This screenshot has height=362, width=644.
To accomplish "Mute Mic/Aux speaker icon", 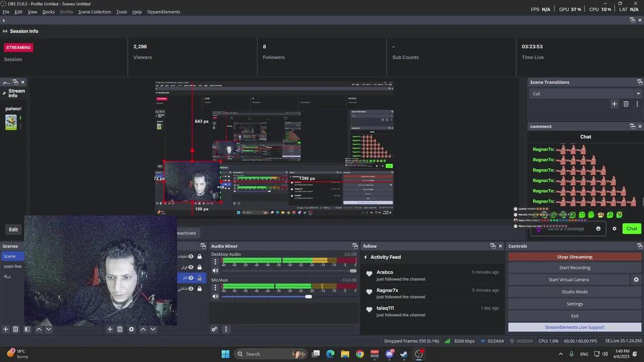I will (x=215, y=296).
